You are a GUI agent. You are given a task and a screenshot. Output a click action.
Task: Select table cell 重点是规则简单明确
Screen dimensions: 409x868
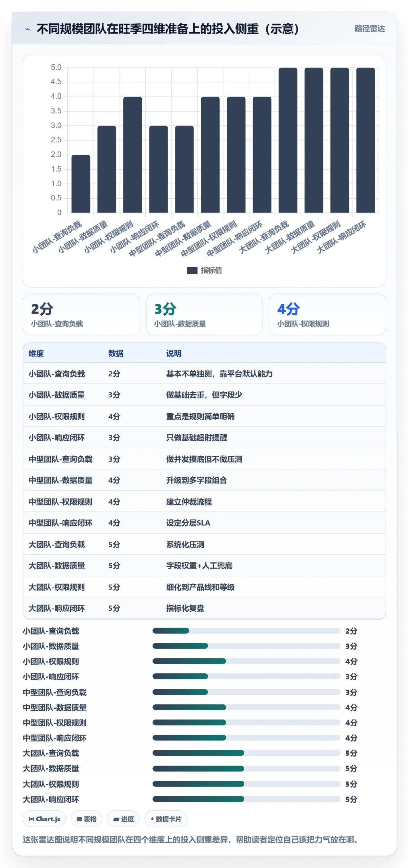pyautogui.click(x=200, y=416)
